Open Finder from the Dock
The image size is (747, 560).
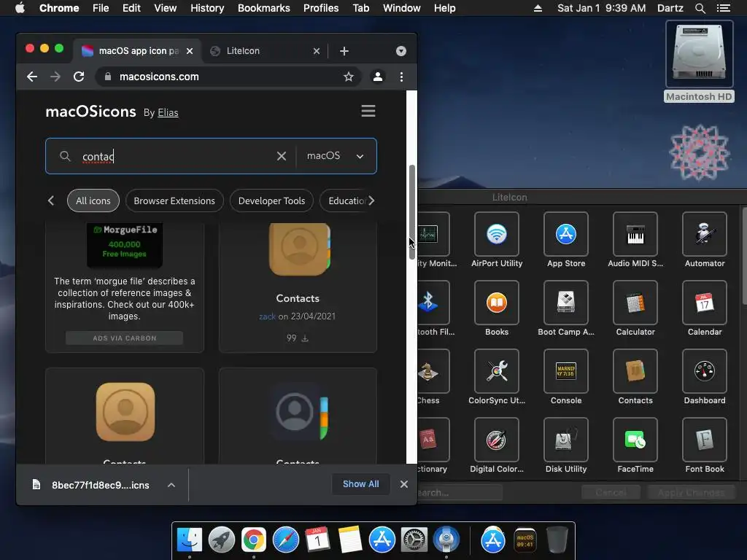click(190, 540)
